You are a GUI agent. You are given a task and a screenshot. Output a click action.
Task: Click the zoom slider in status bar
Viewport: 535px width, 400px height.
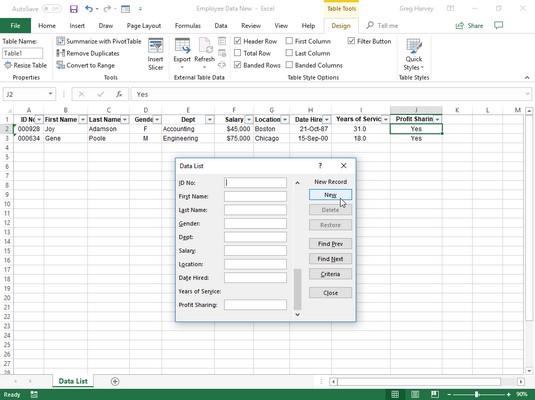pos(476,395)
